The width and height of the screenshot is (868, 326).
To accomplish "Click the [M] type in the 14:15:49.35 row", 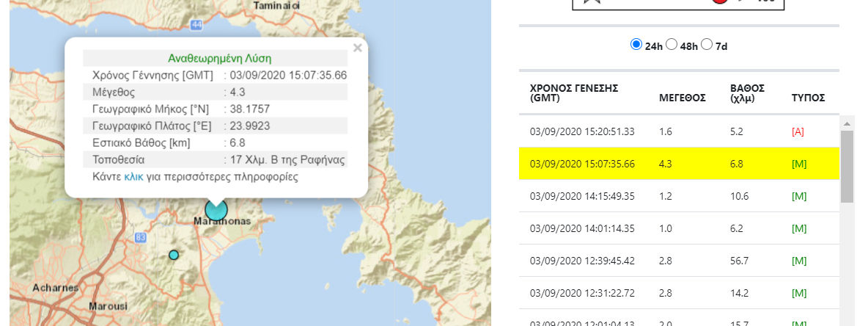I will 799,196.
